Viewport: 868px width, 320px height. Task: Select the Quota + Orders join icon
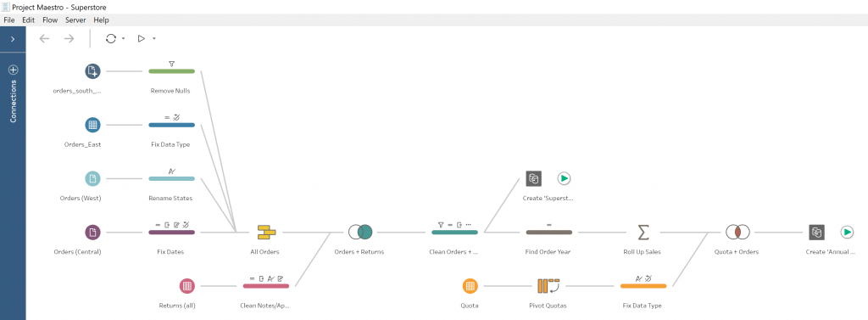pos(737,233)
